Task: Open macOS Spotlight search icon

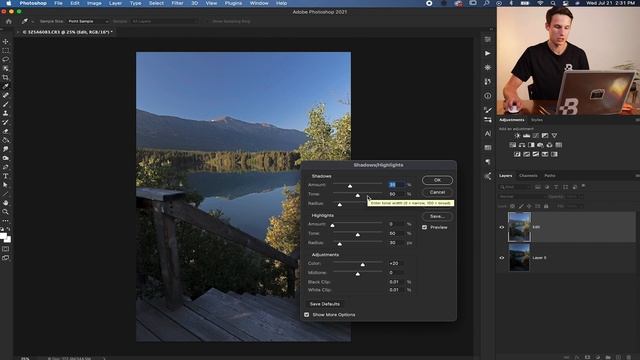Action: click(553, 3)
